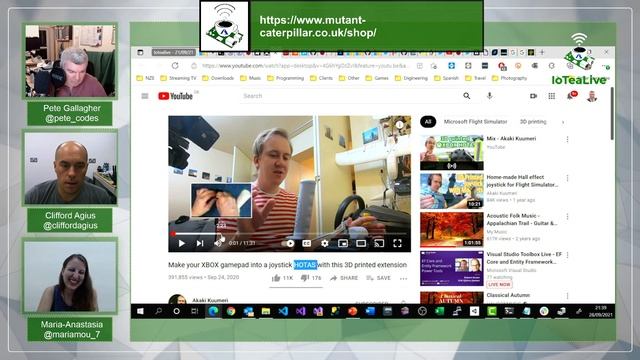Open the more actions ellipsis below the video

(x=403, y=278)
